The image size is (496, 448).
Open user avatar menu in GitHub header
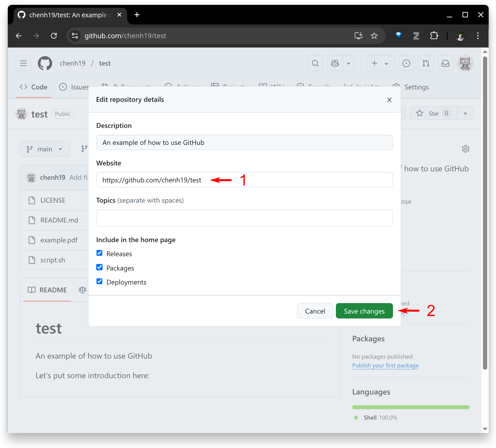[x=465, y=63]
